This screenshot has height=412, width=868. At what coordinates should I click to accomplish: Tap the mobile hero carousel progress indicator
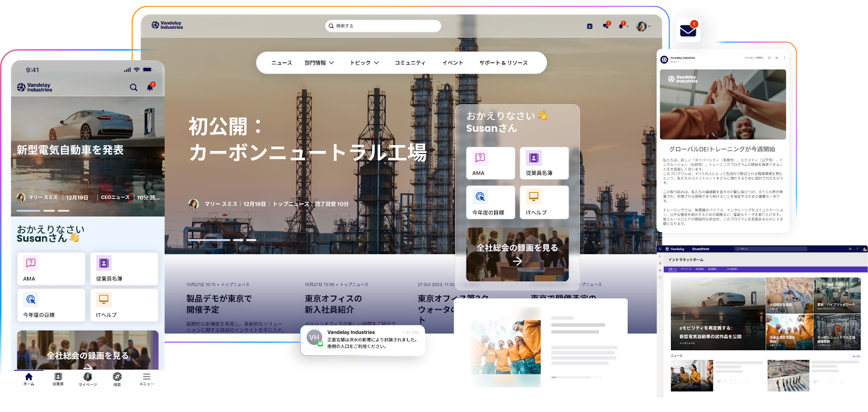(x=43, y=211)
